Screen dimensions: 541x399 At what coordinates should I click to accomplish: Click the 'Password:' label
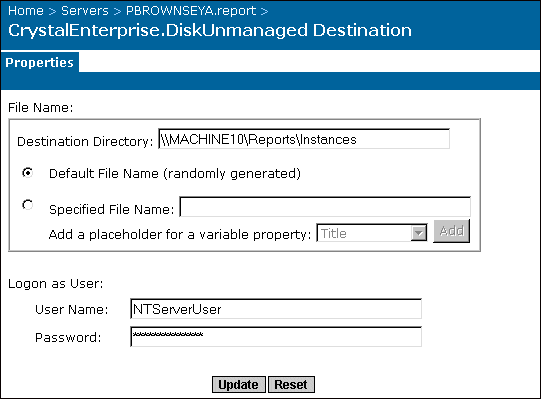click(68, 338)
